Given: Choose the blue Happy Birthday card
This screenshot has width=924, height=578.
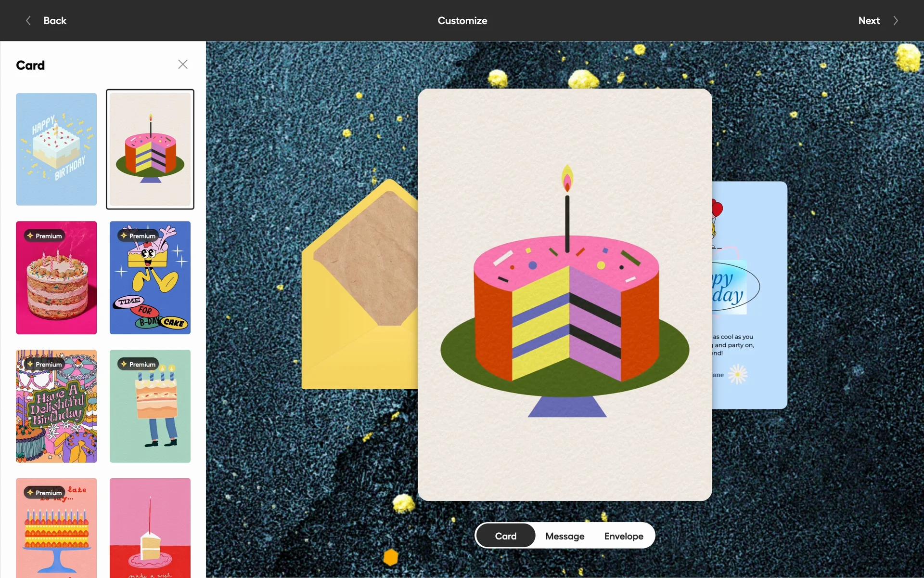Looking at the screenshot, I should coord(56,149).
